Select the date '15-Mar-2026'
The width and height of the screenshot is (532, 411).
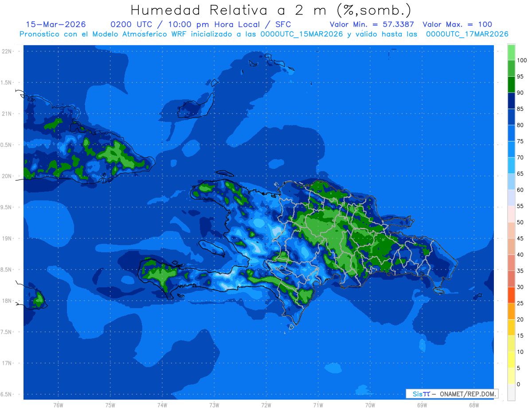click(56, 24)
